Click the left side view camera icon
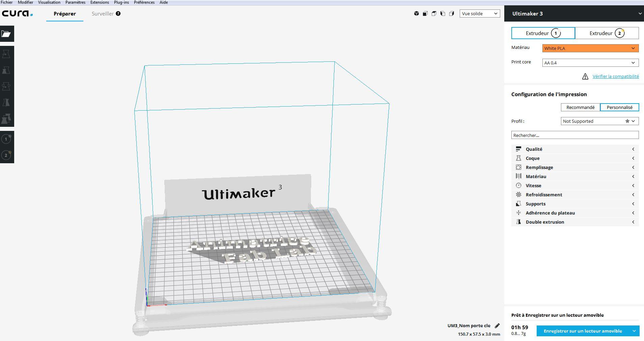 [443, 13]
